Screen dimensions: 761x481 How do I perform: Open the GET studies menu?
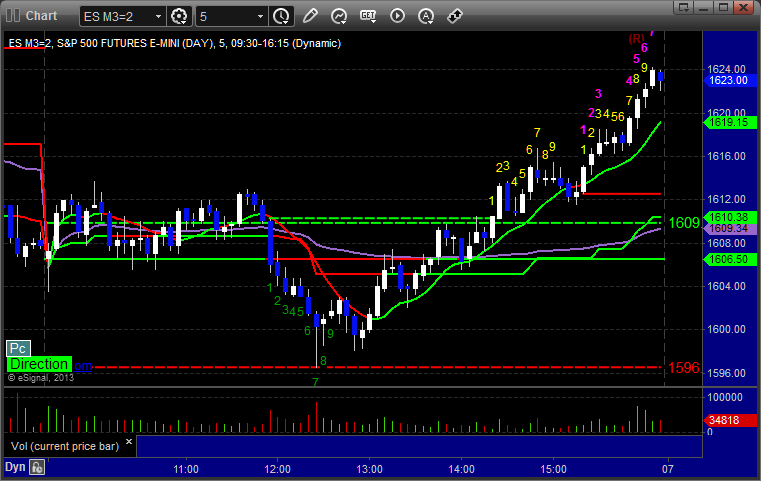click(368, 16)
